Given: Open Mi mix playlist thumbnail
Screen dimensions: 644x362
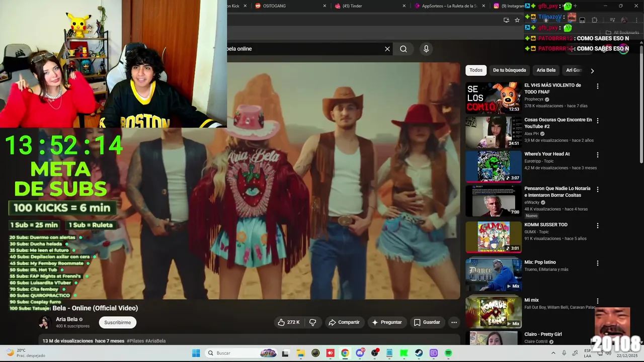Looking at the screenshot, I should pyautogui.click(x=493, y=312).
